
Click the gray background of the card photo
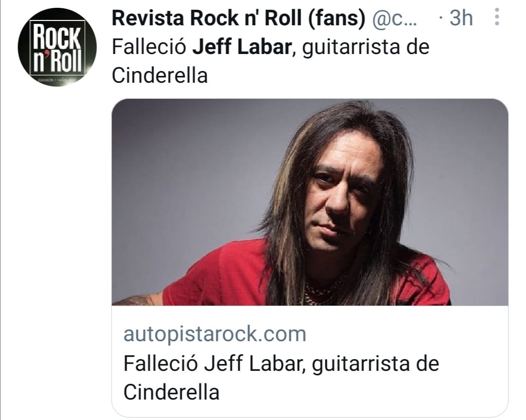tap(188, 167)
